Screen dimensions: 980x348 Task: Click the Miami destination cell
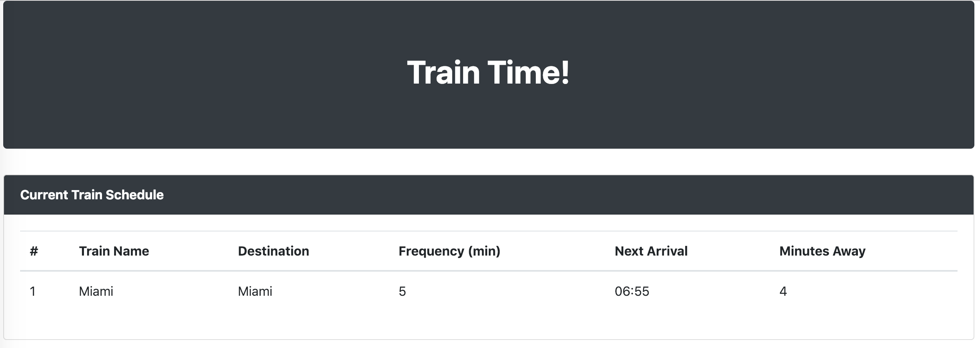pos(255,291)
